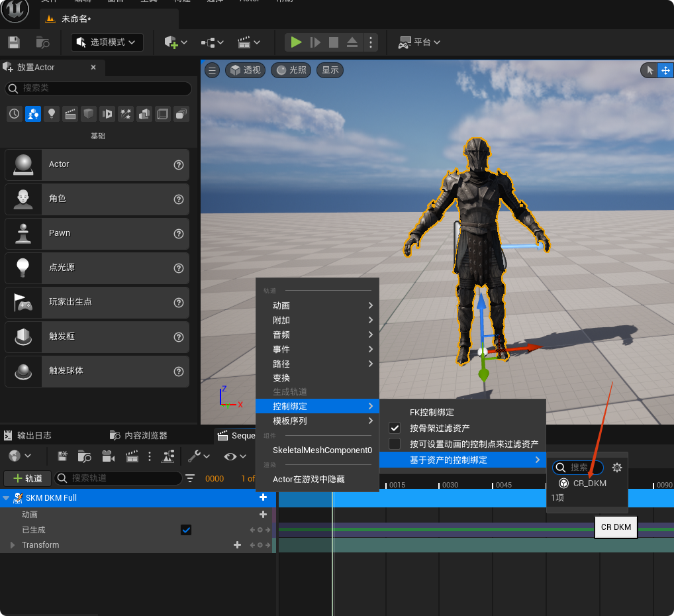674x616 pixels.
Task: Open help for Pawn class
Action: [x=179, y=234]
